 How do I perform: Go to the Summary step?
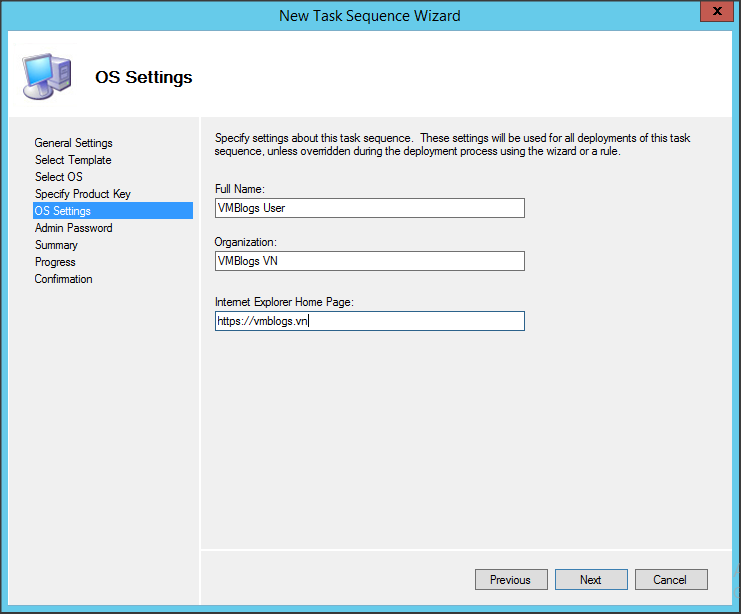(56, 245)
